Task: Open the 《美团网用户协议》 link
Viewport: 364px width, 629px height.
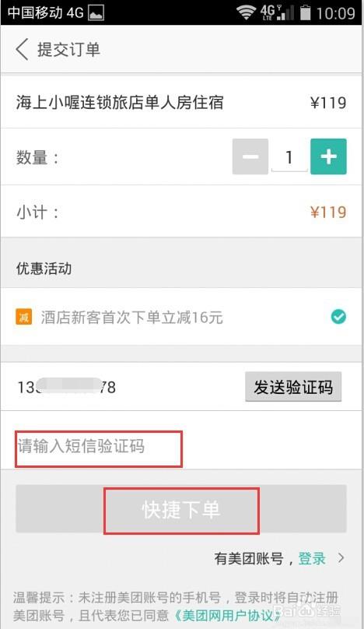Action: (226, 615)
